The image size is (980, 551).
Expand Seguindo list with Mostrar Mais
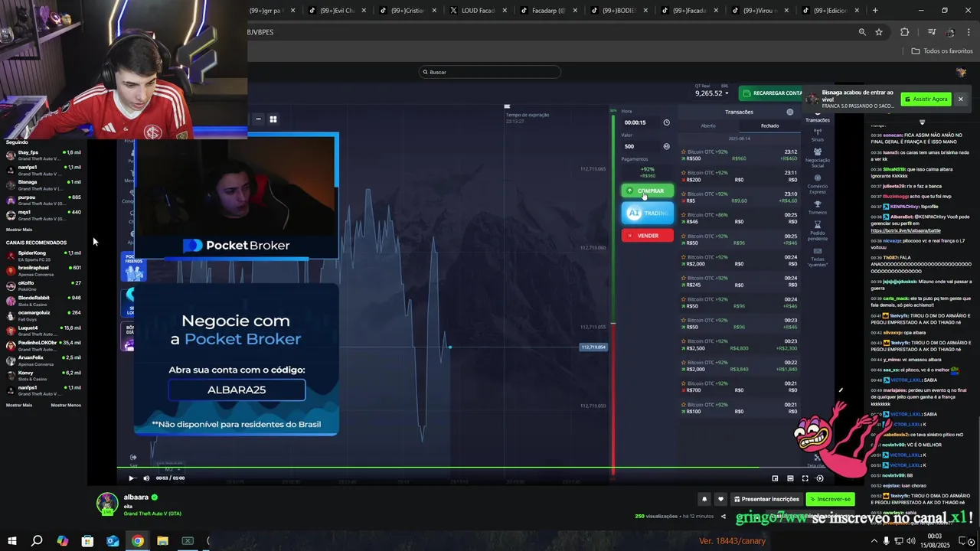click(19, 230)
